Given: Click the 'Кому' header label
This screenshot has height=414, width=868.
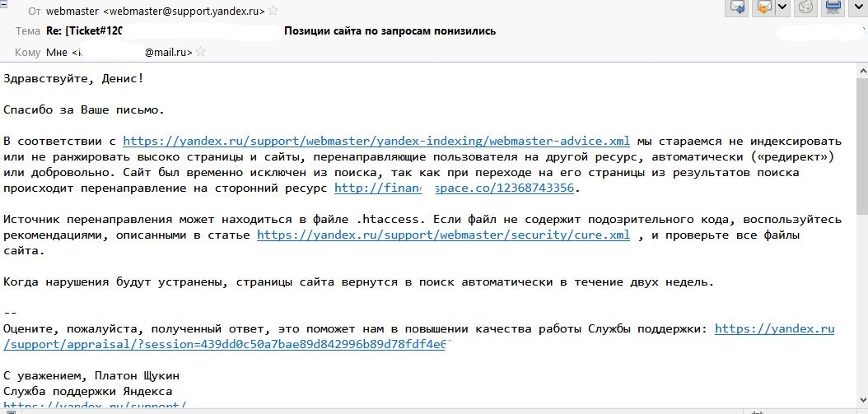Looking at the screenshot, I should click(x=28, y=53).
